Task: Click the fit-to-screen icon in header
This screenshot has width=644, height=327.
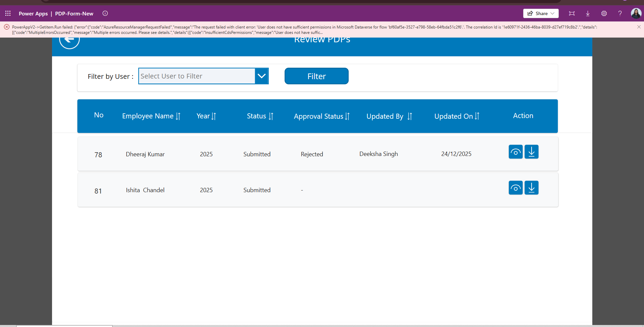Action: (572, 13)
